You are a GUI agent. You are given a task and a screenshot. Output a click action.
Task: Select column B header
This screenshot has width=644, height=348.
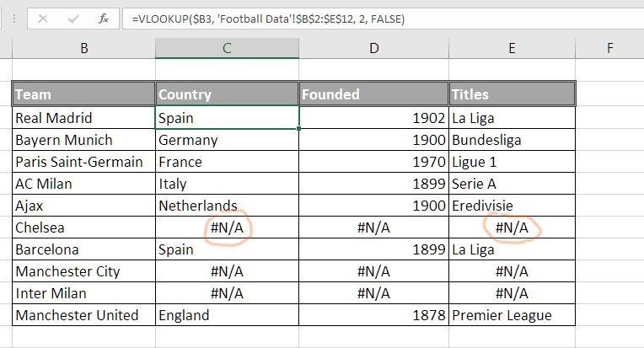[83, 48]
